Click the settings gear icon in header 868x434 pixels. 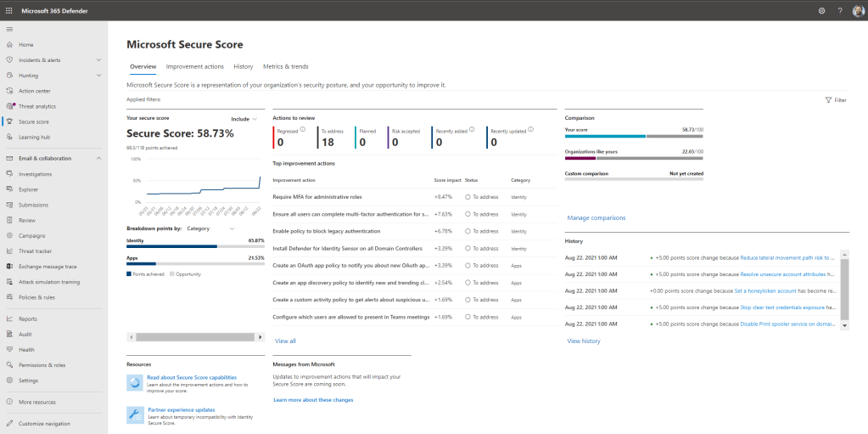[x=821, y=10]
